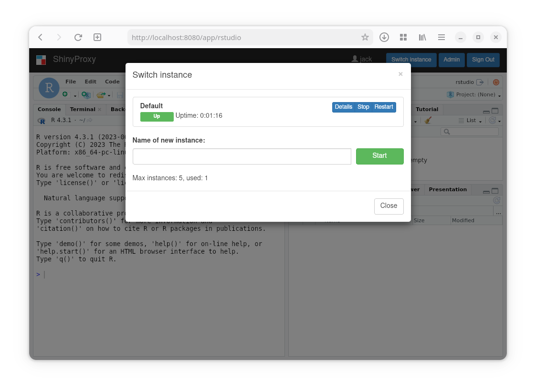Viewport: 536px width, 392px height.
Task: Clear environment with the broom icon
Action: pyautogui.click(x=428, y=121)
